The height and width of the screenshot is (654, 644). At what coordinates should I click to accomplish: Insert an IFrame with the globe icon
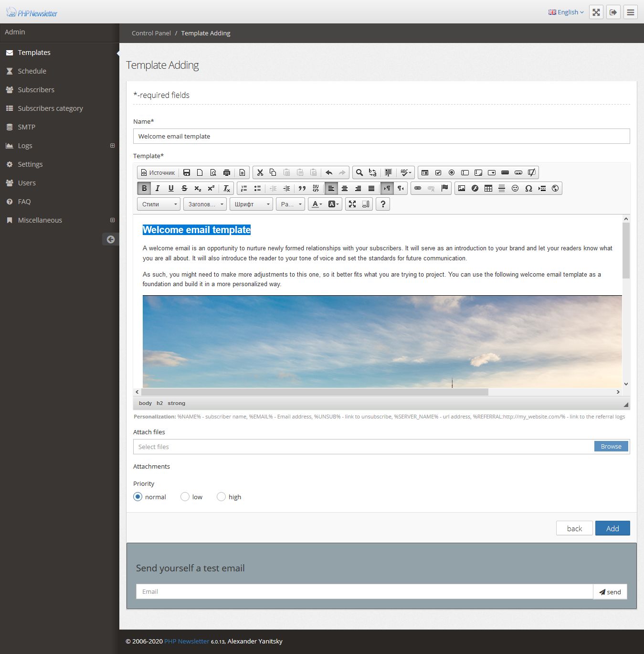(555, 188)
